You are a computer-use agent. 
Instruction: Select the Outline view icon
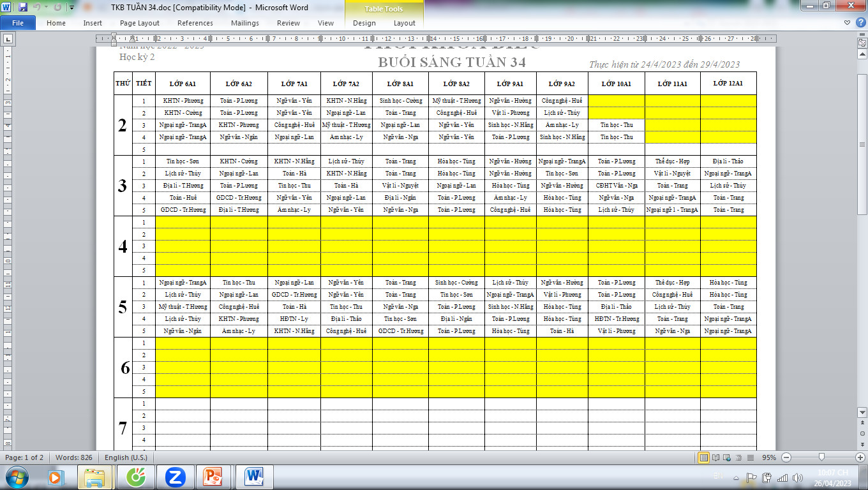pos(738,457)
